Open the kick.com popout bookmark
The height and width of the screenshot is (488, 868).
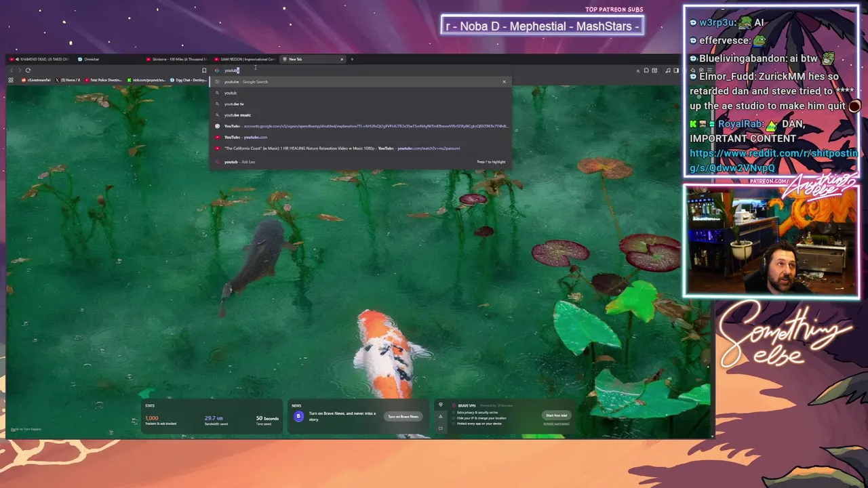click(x=146, y=80)
